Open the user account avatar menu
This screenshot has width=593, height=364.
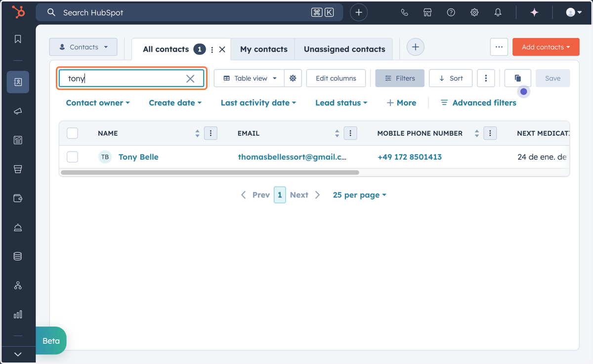click(574, 12)
